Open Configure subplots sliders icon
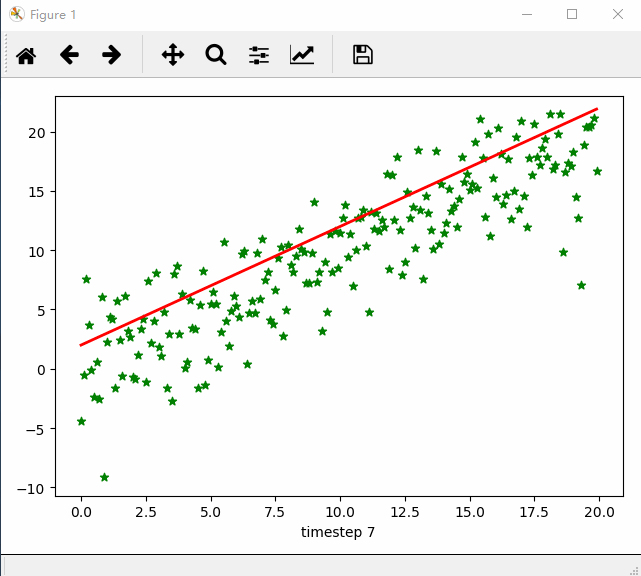This screenshot has width=641, height=576. 259,55
